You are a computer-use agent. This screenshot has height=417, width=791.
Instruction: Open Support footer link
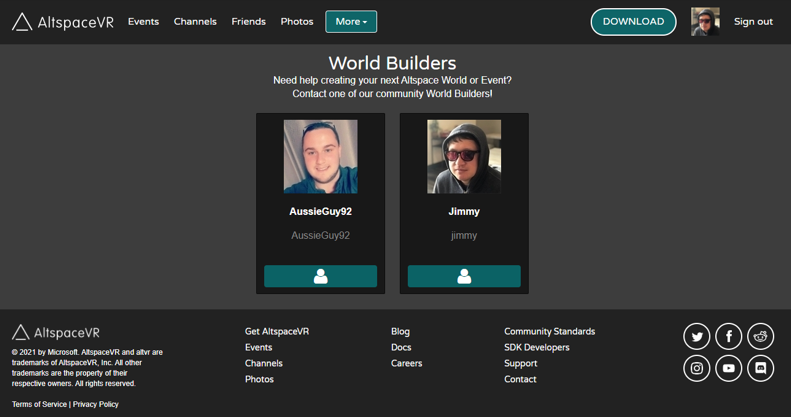point(521,363)
